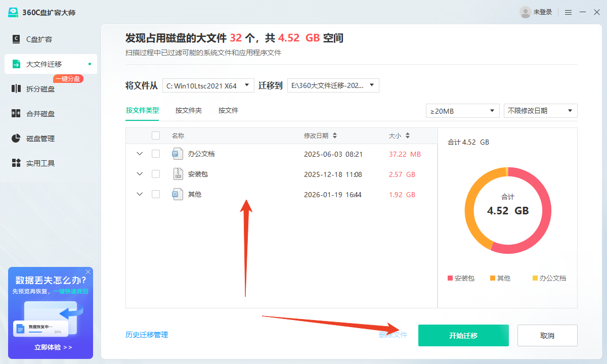Select the 办公文档 checkbox

[x=156, y=153]
